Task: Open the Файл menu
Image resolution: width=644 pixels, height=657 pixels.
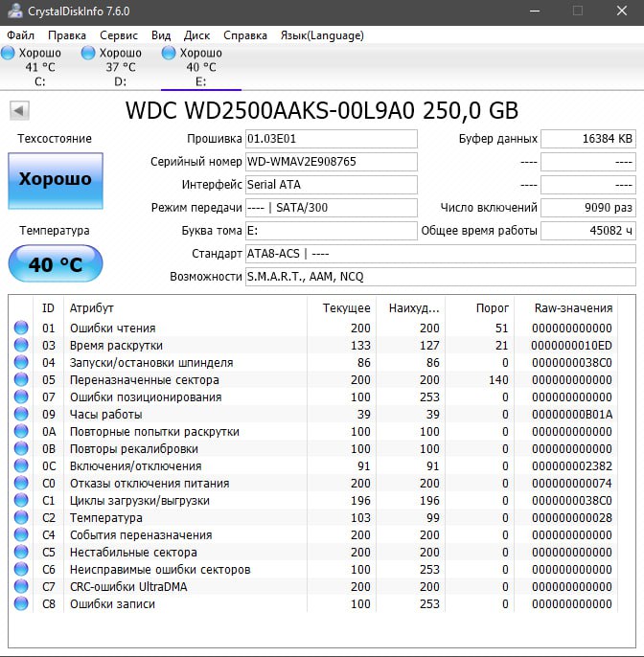Action: 20,35
